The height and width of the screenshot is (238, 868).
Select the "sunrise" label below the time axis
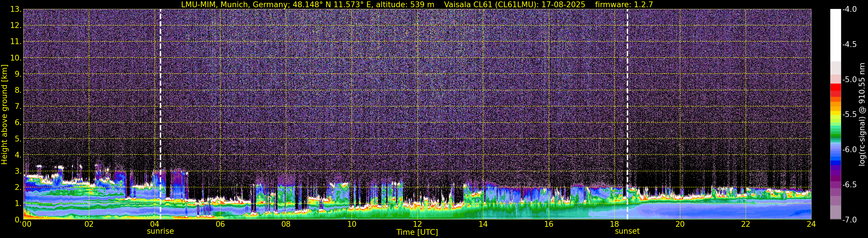click(x=160, y=231)
